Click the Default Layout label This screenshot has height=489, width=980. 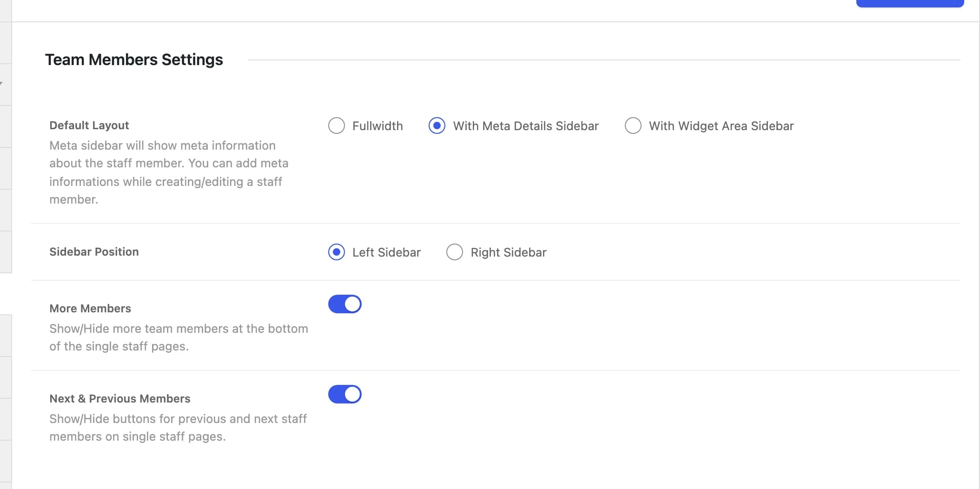89,126
